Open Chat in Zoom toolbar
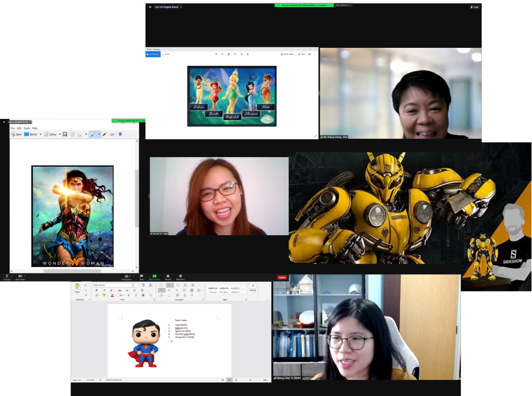This screenshot has width=532, height=396. pos(141,277)
